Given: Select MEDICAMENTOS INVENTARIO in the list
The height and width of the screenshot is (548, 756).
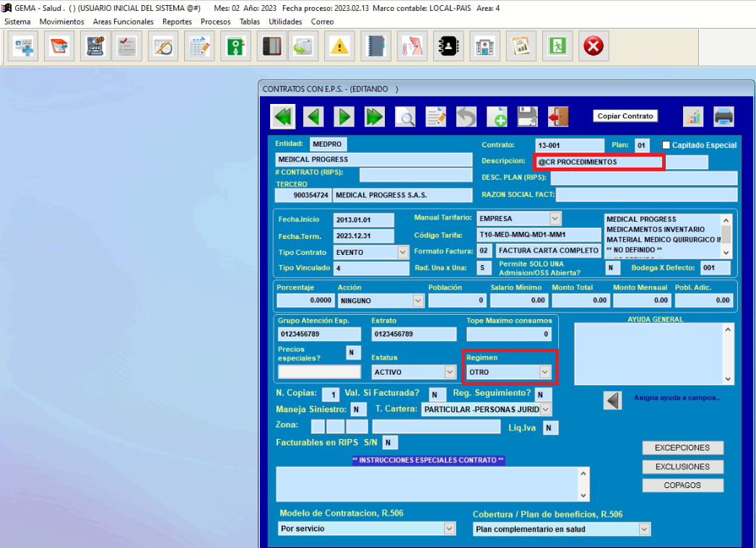Looking at the screenshot, I should tap(655, 230).
